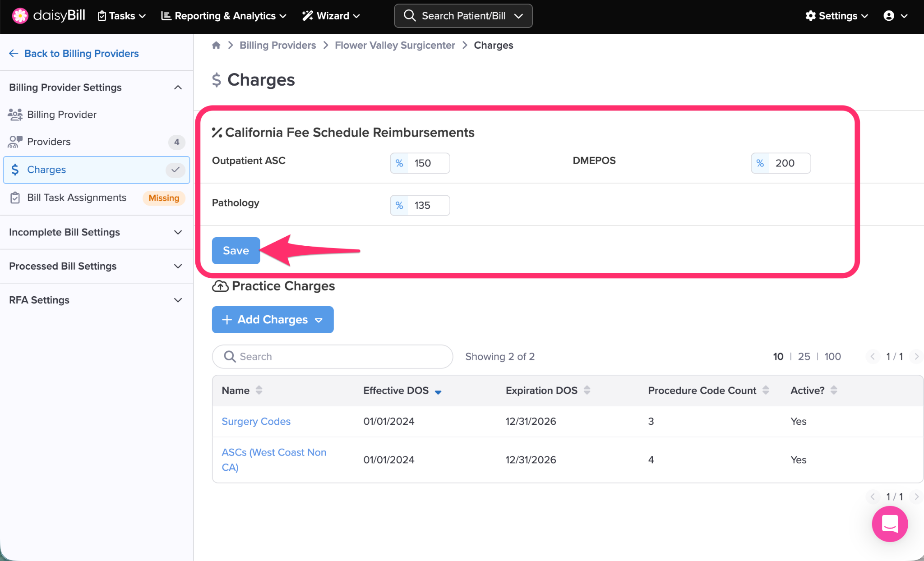
Task: Open the pink chat support bubble
Action: coord(889,524)
